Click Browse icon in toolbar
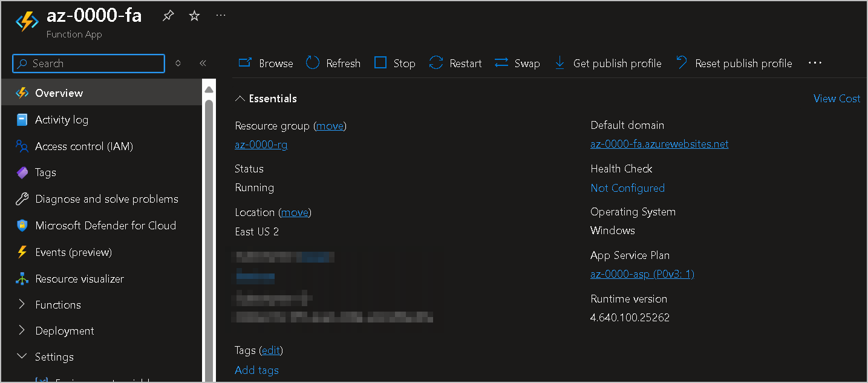 pos(245,63)
